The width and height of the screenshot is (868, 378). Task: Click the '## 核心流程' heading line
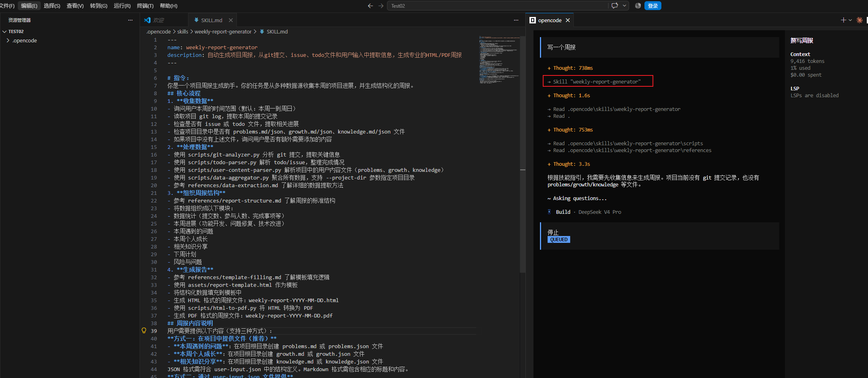point(184,93)
